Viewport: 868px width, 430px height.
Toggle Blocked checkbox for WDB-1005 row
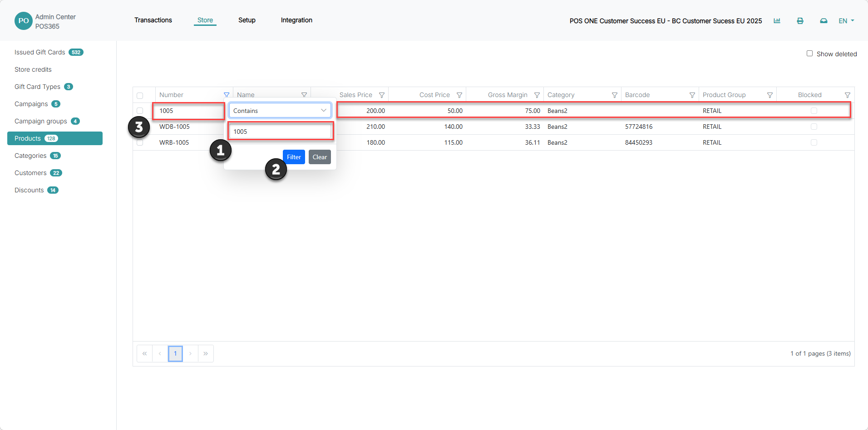(x=814, y=127)
